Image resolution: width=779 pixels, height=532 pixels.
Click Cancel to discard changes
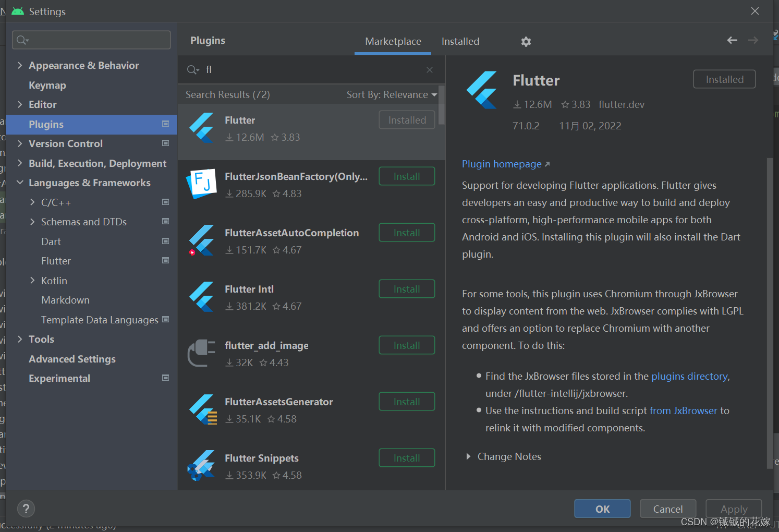pyautogui.click(x=668, y=509)
